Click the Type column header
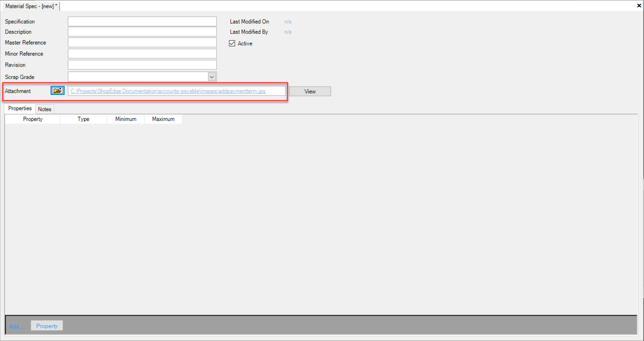This screenshot has width=644, height=341. click(x=83, y=119)
